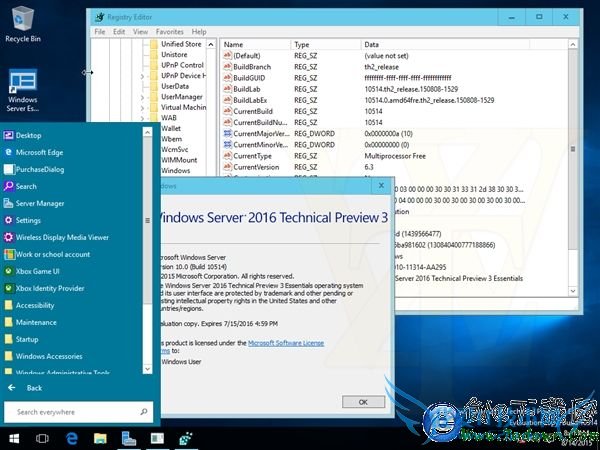The height and width of the screenshot is (450, 600).
Task: Select the BuildBranch registry value icon
Action: 227,67
